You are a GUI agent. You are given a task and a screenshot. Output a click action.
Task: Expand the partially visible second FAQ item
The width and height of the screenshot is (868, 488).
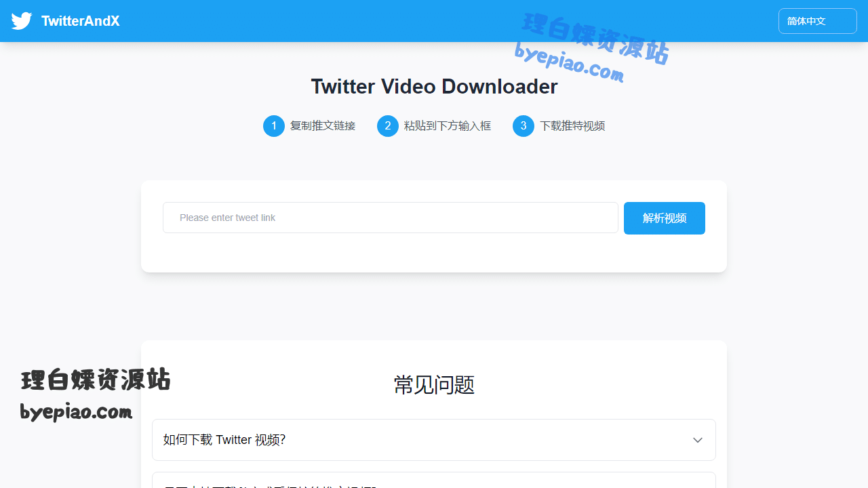click(x=434, y=481)
